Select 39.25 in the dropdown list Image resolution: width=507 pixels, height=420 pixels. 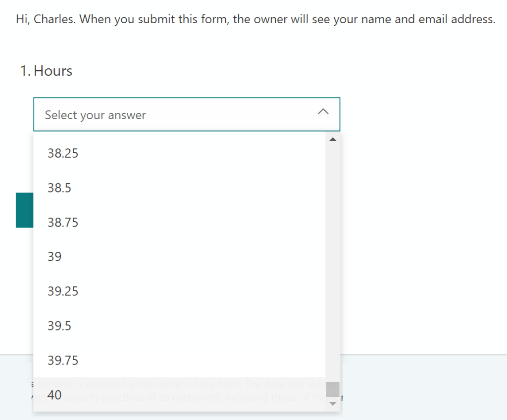[63, 291]
